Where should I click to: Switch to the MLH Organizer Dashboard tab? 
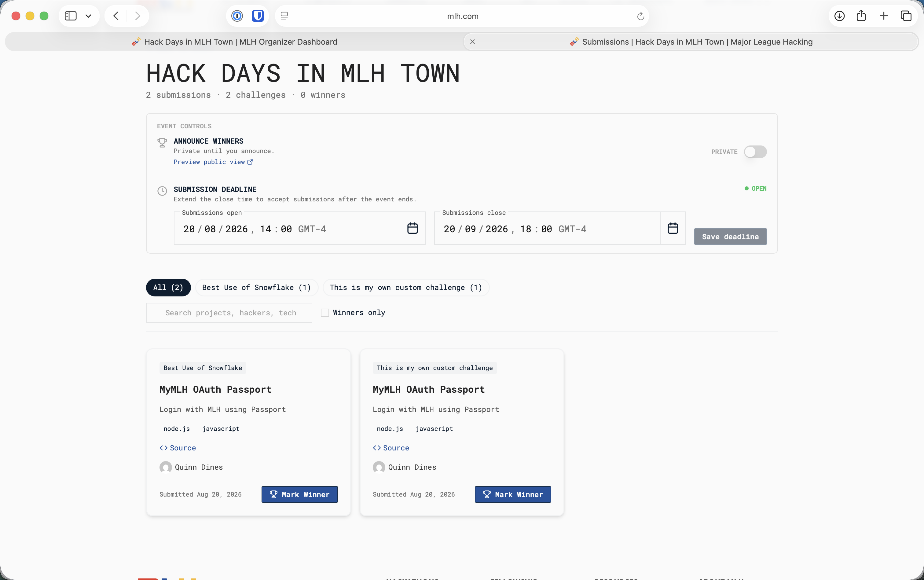coord(234,42)
